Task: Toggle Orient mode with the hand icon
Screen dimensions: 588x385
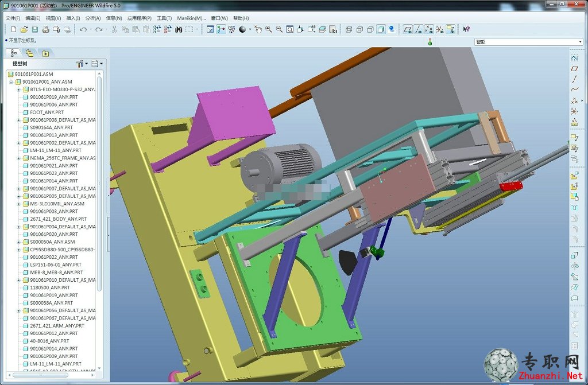Action: tap(258, 29)
